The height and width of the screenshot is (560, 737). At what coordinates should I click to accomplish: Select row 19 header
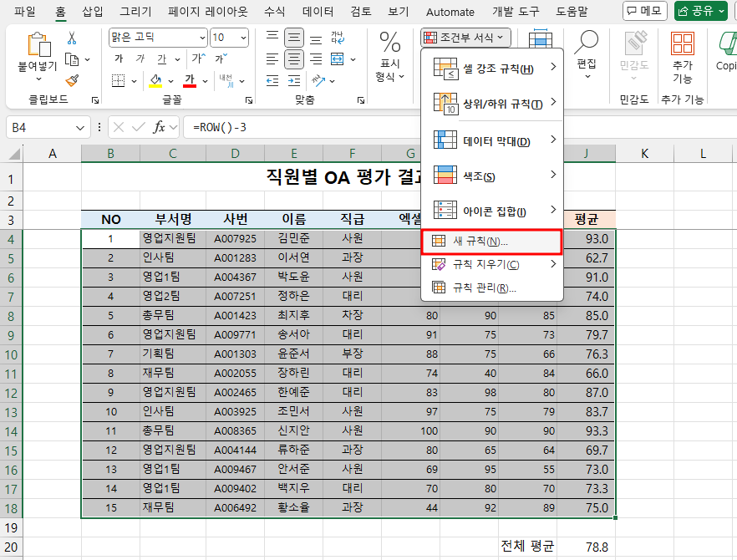(x=11, y=528)
